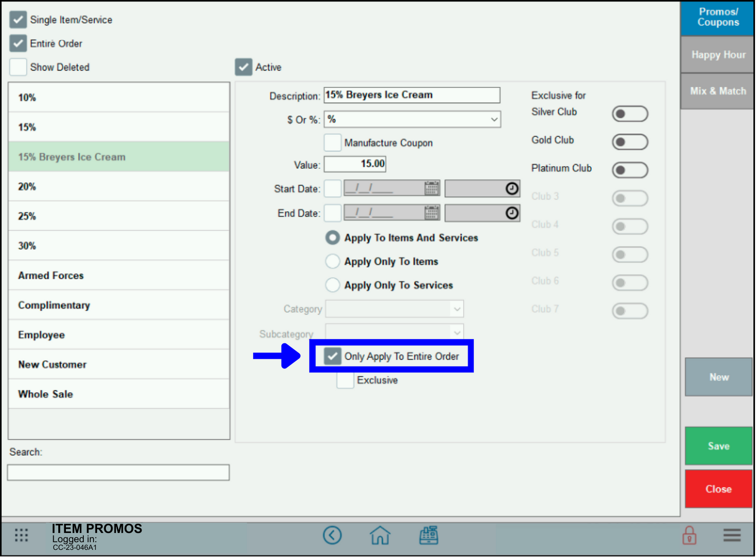Toggle Platinum Club exclusive switch
The width and height of the screenshot is (756, 558).
tap(630, 170)
